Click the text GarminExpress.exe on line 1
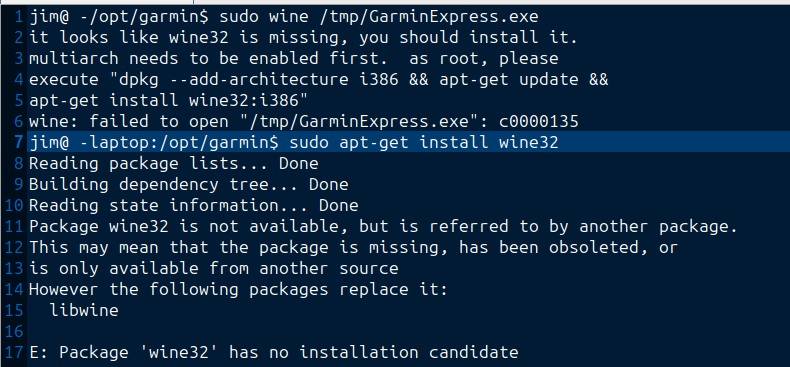The width and height of the screenshot is (790, 367). coord(453,17)
